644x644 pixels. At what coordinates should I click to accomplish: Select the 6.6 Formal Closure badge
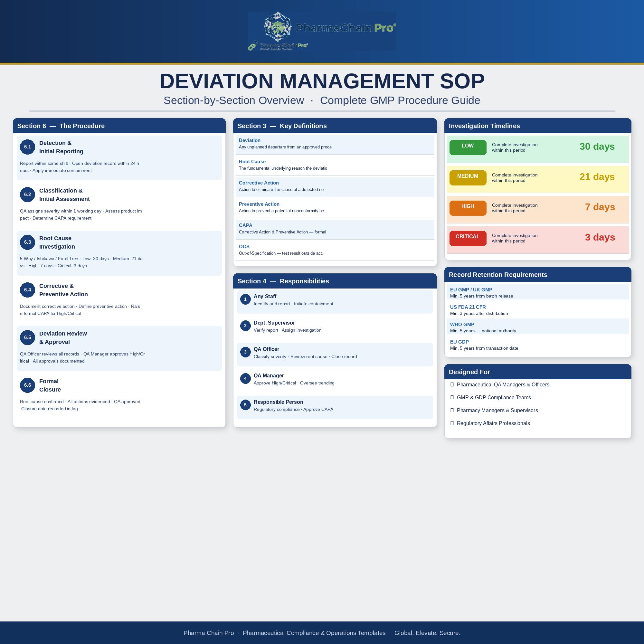point(27,385)
